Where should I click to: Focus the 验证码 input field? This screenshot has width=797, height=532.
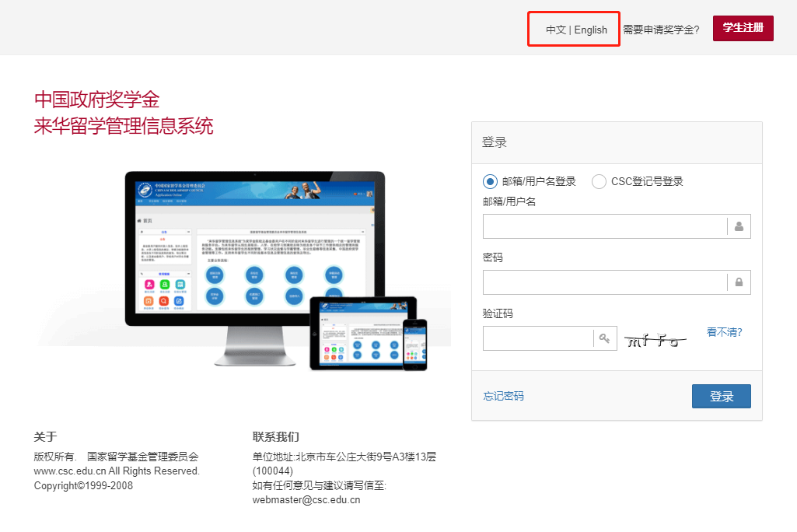point(538,338)
